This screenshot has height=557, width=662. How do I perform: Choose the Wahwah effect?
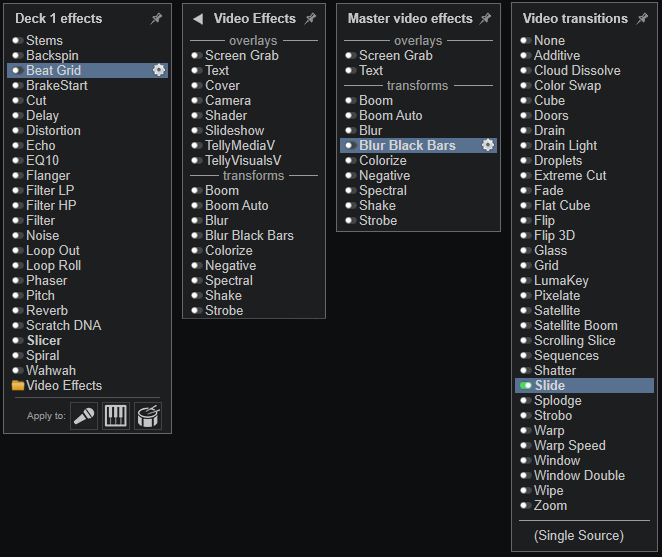pos(51,370)
